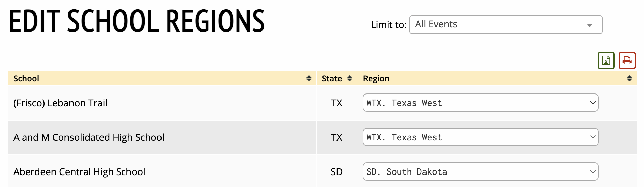This screenshot has width=644, height=187.
Task: Click the SD state cell for Aberdeen
Action: pos(336,172)
